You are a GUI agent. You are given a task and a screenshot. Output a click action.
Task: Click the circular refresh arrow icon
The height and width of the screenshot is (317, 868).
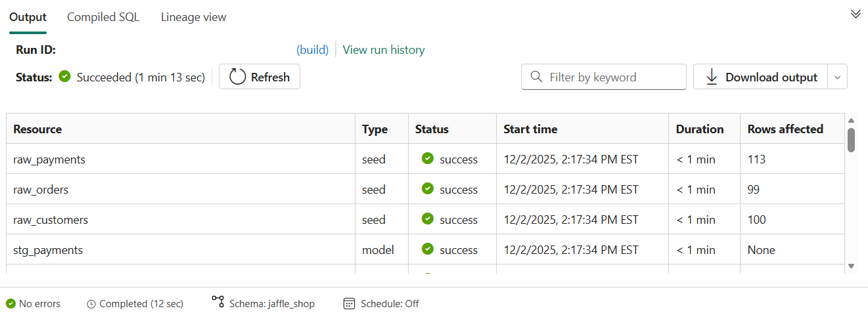pyautogui.click(x=237, y=77)
